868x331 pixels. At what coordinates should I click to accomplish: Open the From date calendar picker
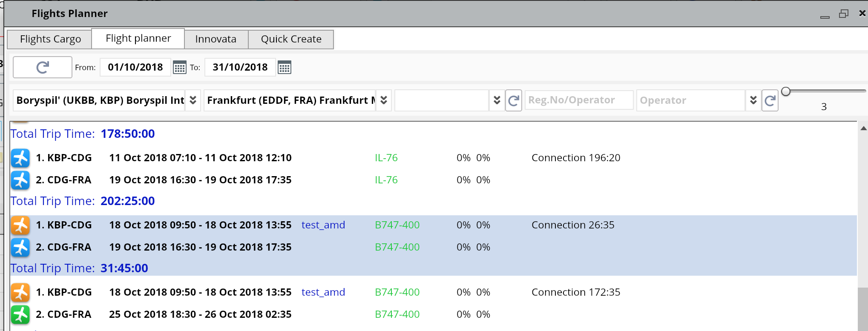pyautogui.click(x=179, y=68)
